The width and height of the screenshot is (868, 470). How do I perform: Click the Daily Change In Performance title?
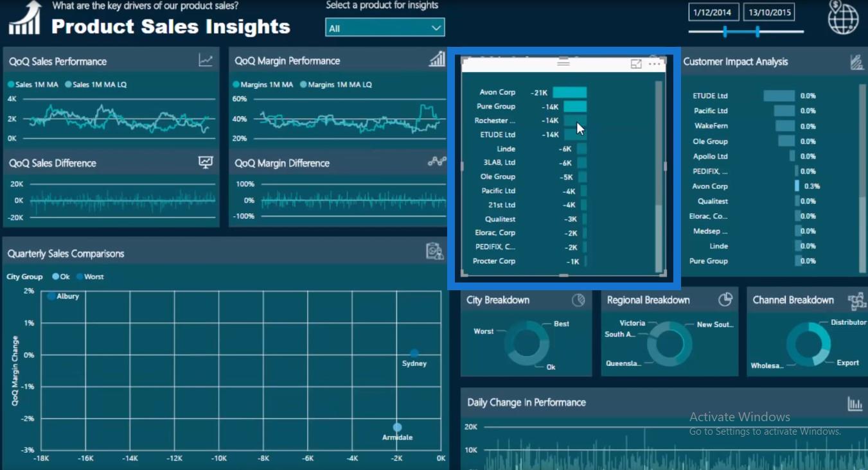[526, 403]
